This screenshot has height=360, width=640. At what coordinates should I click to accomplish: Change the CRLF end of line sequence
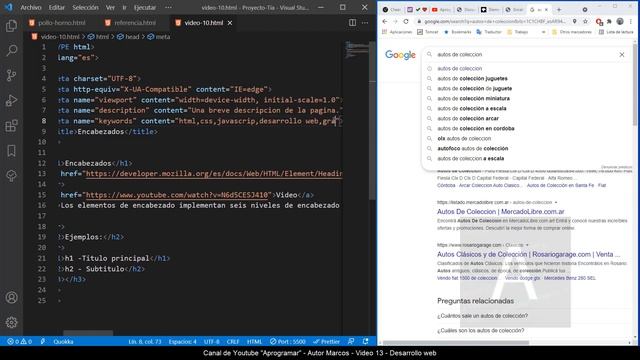point(233,342)
